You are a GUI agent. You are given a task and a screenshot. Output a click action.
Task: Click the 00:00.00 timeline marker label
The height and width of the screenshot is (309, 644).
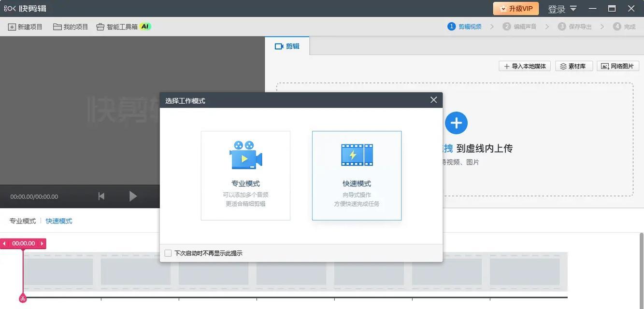pos(24,244)
